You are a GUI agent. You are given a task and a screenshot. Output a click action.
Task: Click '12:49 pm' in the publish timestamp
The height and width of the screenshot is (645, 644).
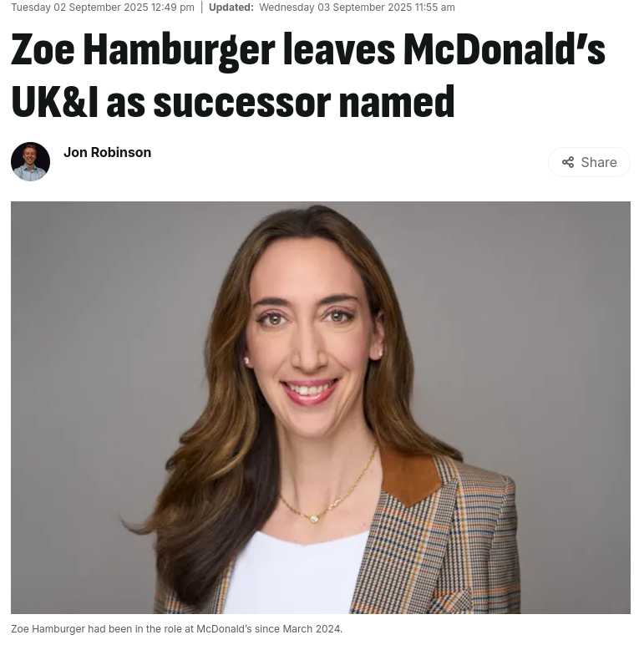173,8
